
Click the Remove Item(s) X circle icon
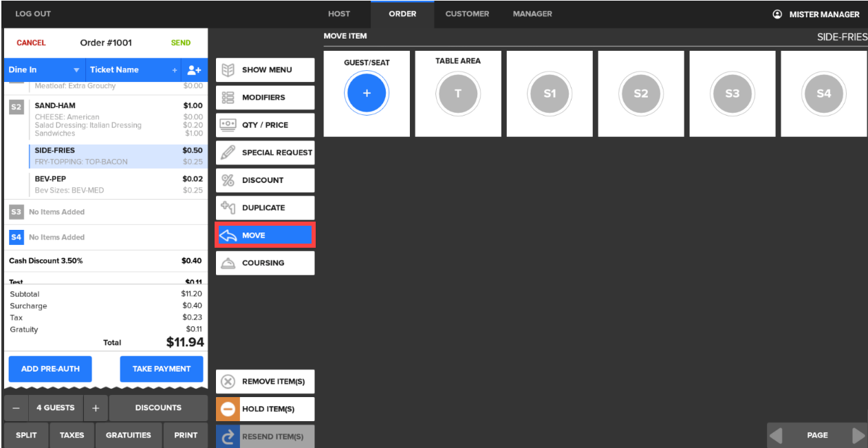pos(228,381)
